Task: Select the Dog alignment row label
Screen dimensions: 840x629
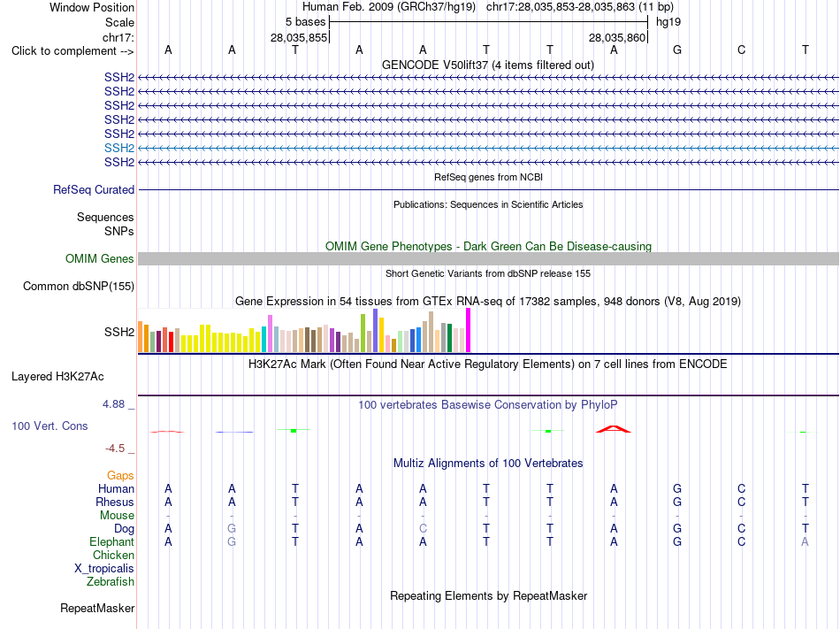Action: click(124, 528)
